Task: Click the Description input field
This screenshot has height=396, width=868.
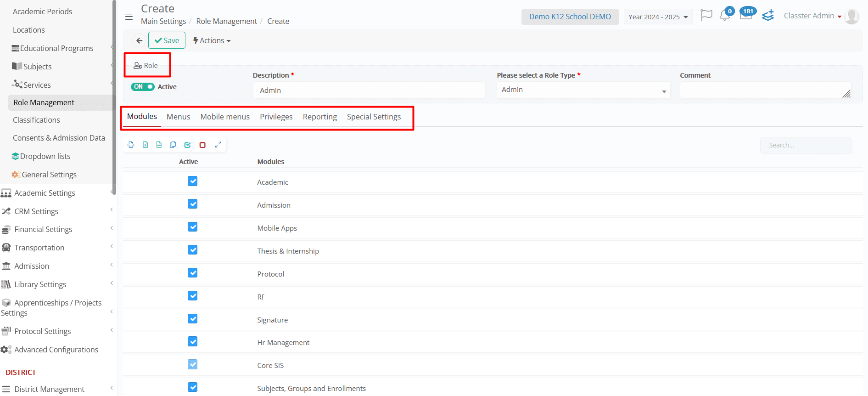Action: [369, 90]
